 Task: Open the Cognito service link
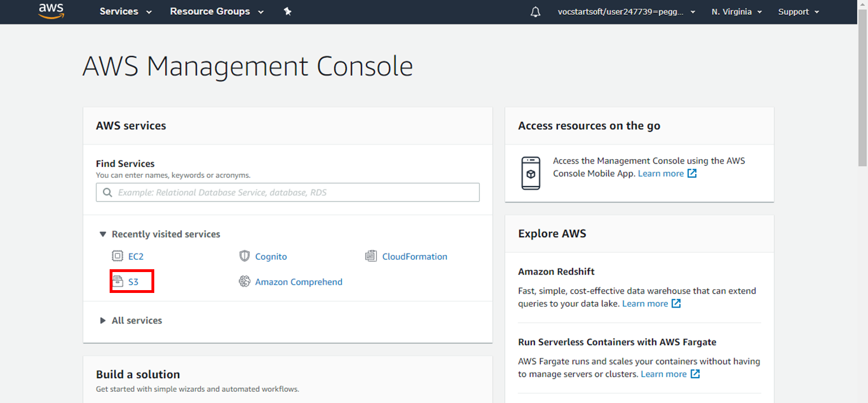(271, 256)
